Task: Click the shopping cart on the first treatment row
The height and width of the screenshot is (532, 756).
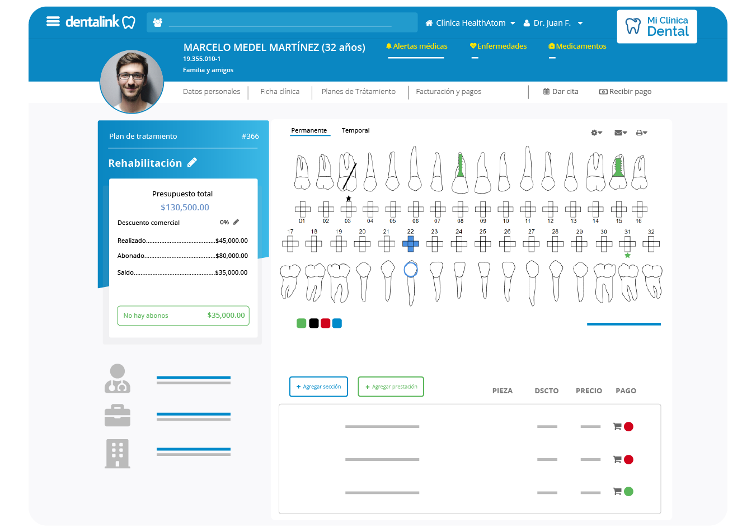Action: click(x=617, y=426)
